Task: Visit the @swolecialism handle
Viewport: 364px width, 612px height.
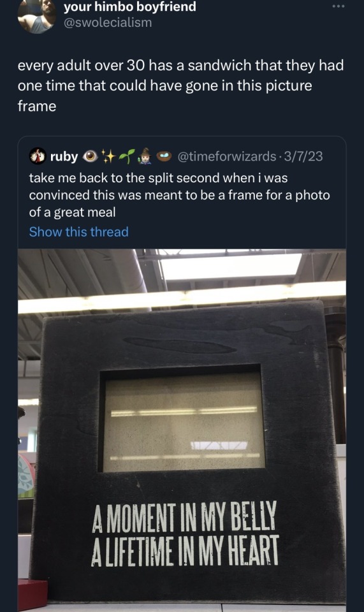Action: pos(108,23)
